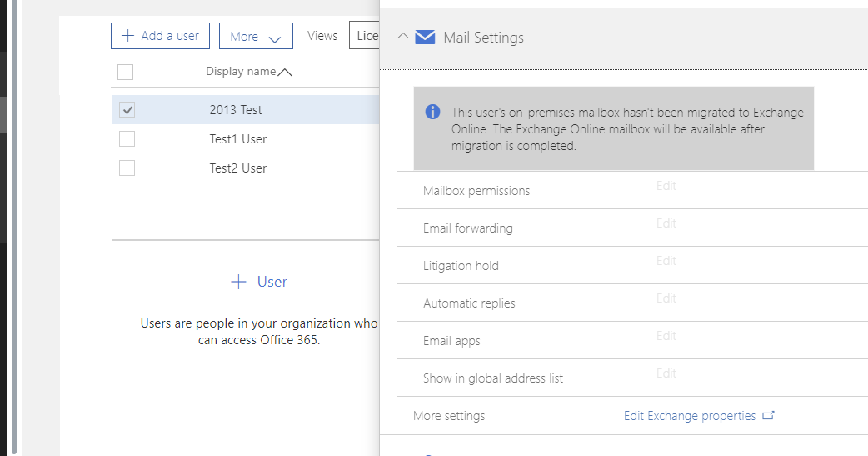Click the Automatic replies label
Screen dimensions: 868x456
click(x=470, y=303)
